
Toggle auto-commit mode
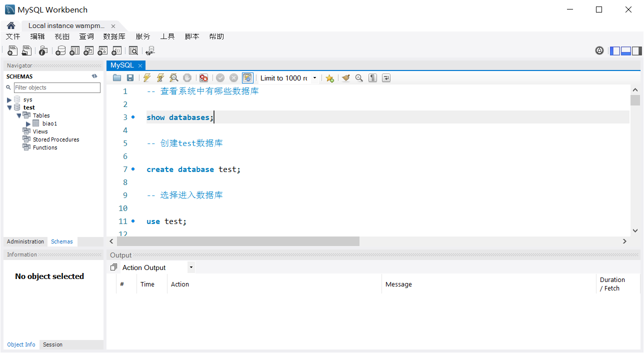(247, 78)
